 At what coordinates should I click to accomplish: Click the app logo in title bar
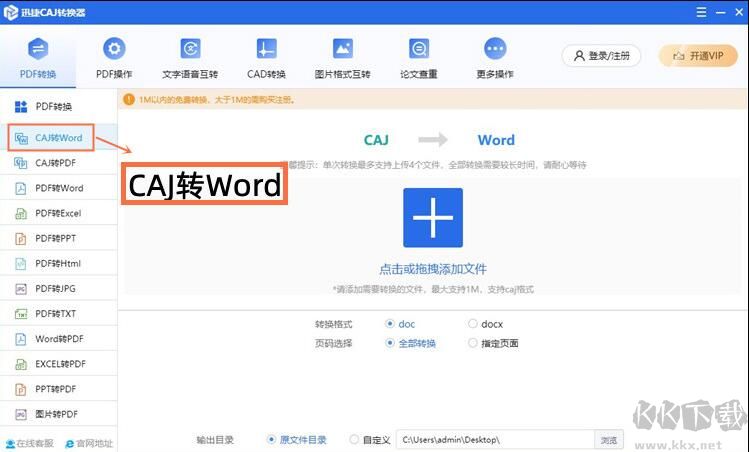tap(11, 12)
